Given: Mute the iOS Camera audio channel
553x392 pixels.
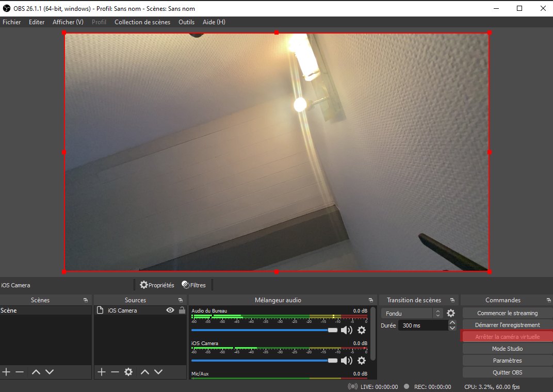Looking at the screenshot, I should 346,360.
